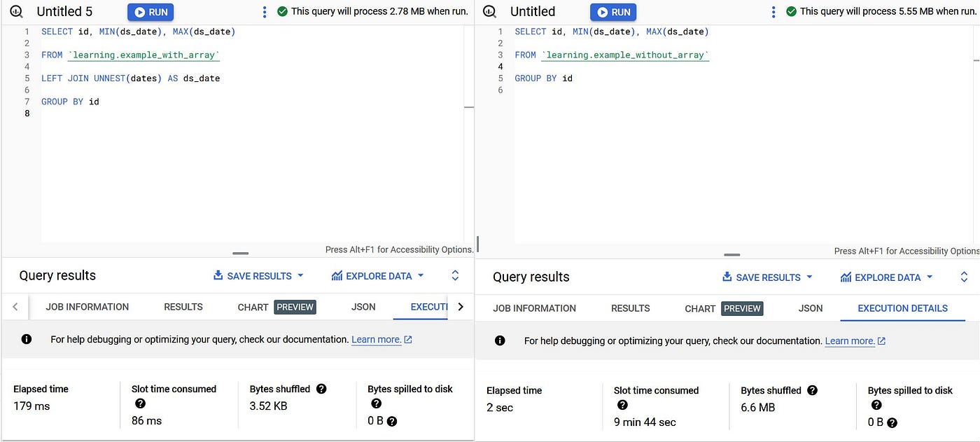Click the example_without_array table reference
The height and width of the screenshot is (442, 980).
625,55
